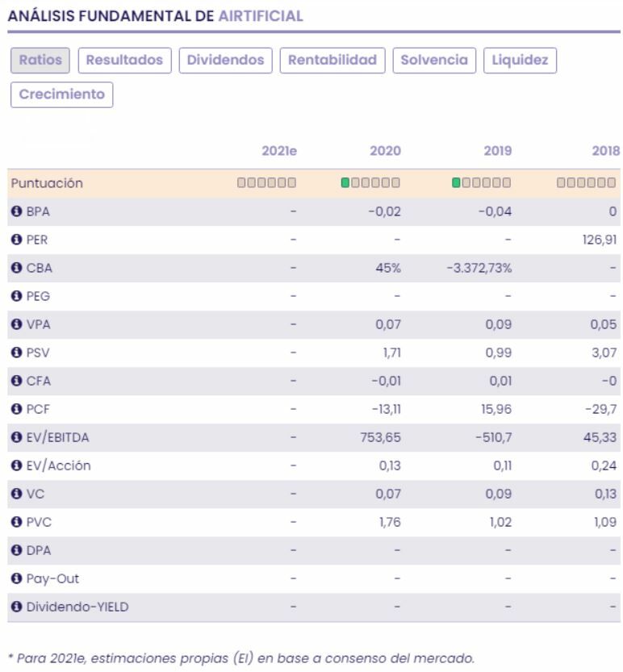
Task: Click the EV/EBITDA info icon
Action: [16, 437]
